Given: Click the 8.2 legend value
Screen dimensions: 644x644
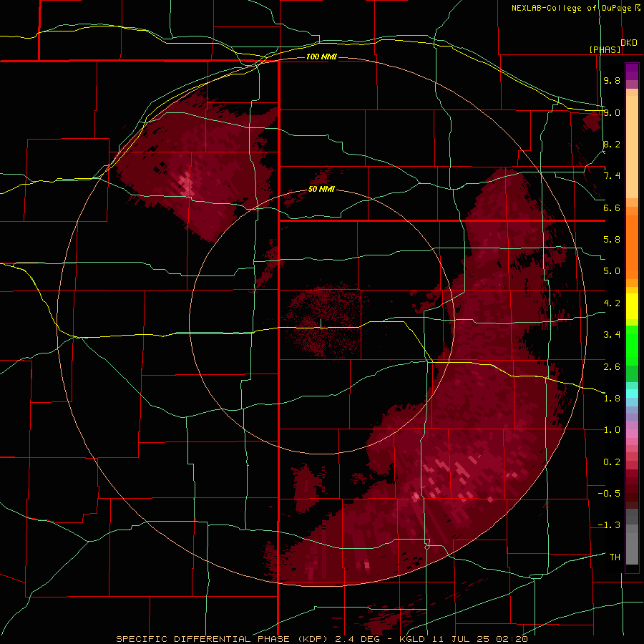Looking at the screenshot, I should click(x=612, y=144).
